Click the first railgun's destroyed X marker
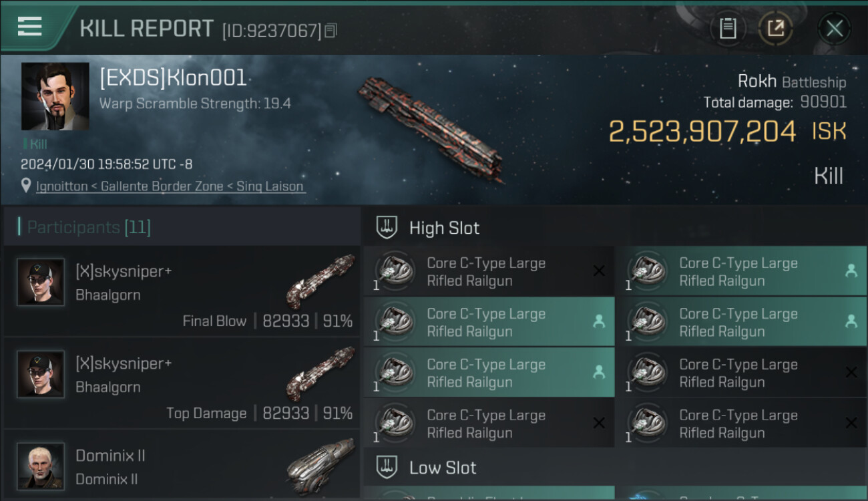Image resolution: width=868 pixels, height=501 pixels. (599, 271)
